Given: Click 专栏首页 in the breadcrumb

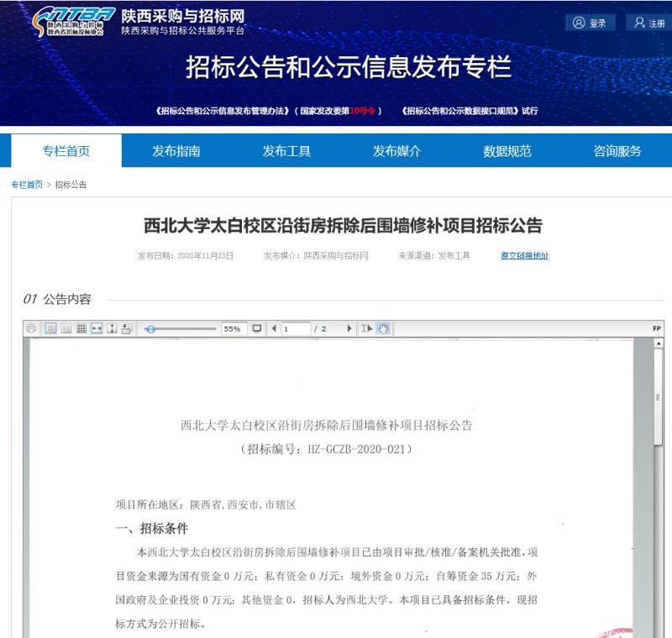Looking at the screenshot, I should point(27,185).
